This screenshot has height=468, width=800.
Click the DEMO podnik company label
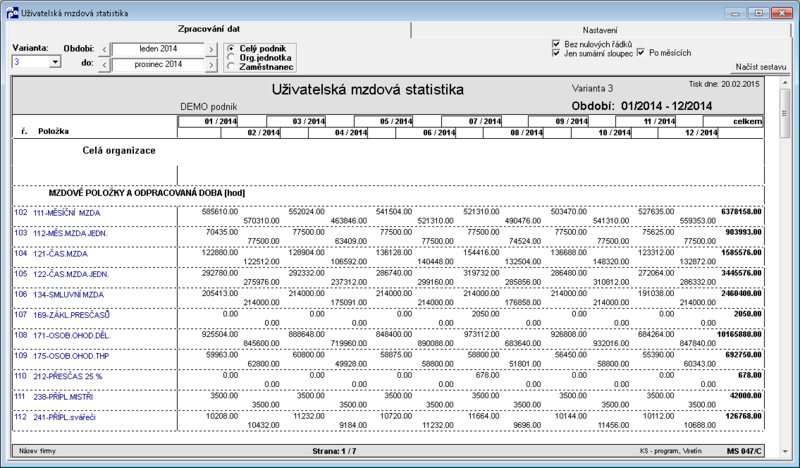click(x=209, y=107)
